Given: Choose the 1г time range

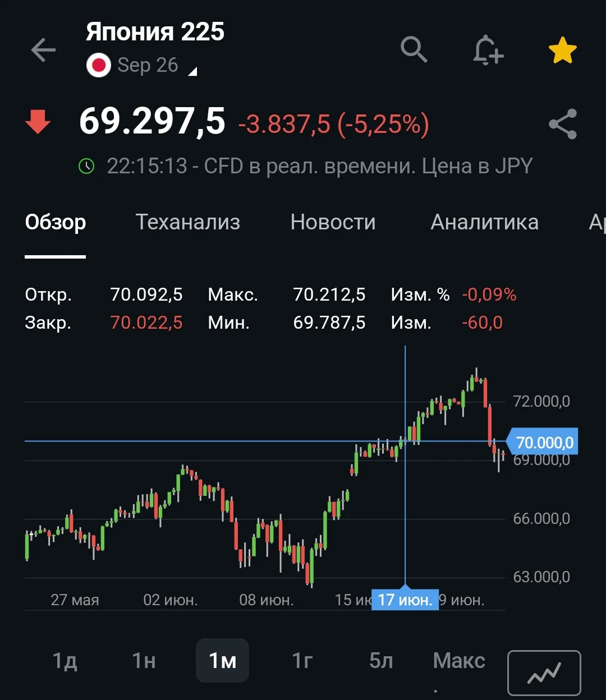Looking at the screenshot, I should point(302,661).
